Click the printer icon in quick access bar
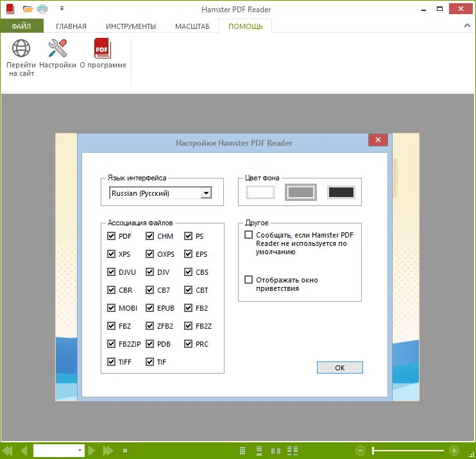This screenshot has width=476, height=459. coord(42,9)
